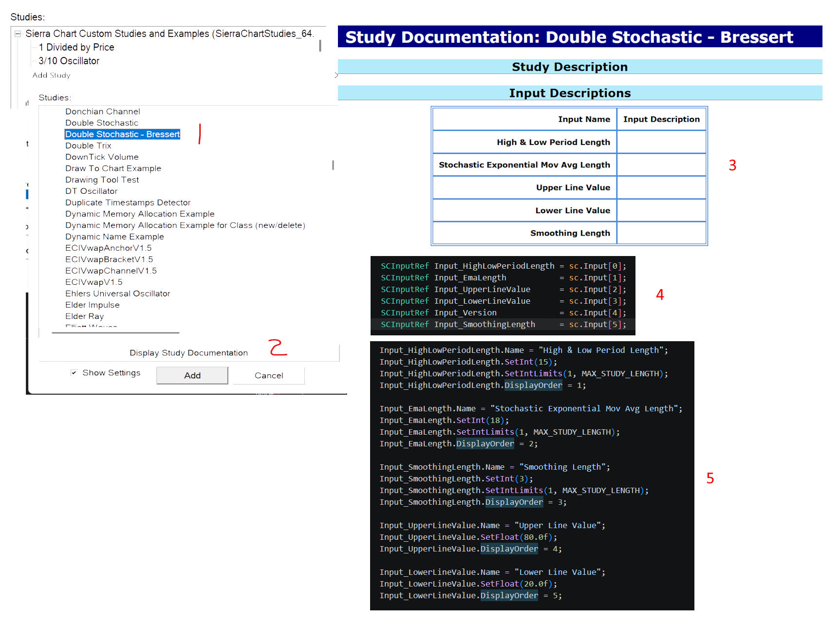This screenshot has width=840, height=624.
Task: Click the Add button
Action: click(x=192, y=375)
